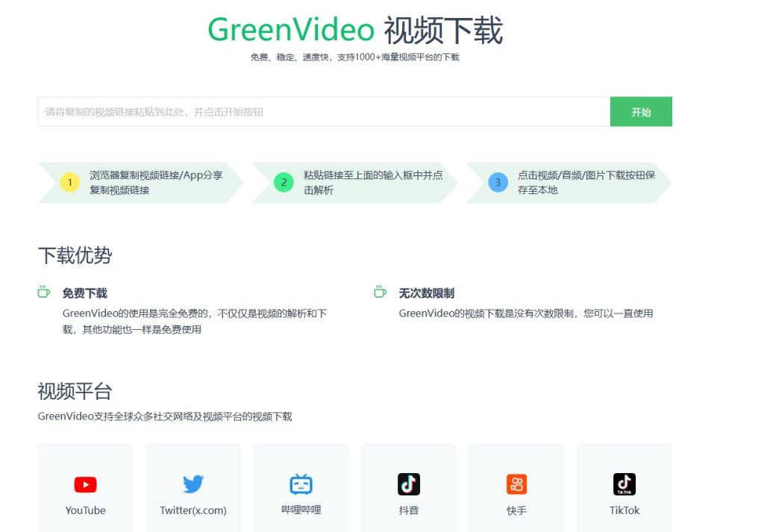Screen dimensions: 764x532
Task: Focus the video link input field
Action: (x=324, y=112)
